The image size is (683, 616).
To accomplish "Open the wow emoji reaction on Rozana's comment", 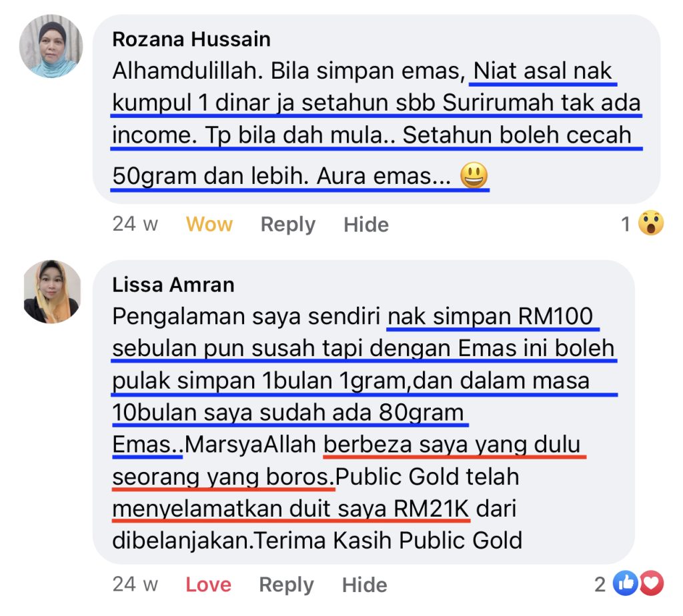I will pos(651,223).
